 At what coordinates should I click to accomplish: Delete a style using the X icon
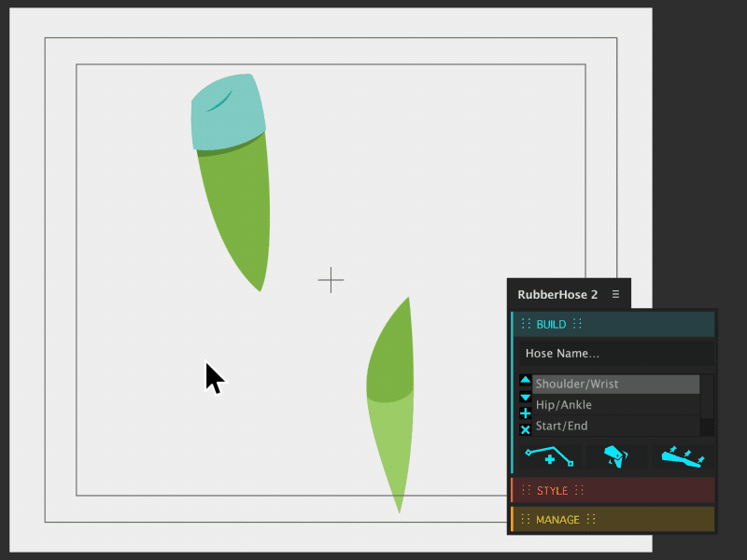526,428
